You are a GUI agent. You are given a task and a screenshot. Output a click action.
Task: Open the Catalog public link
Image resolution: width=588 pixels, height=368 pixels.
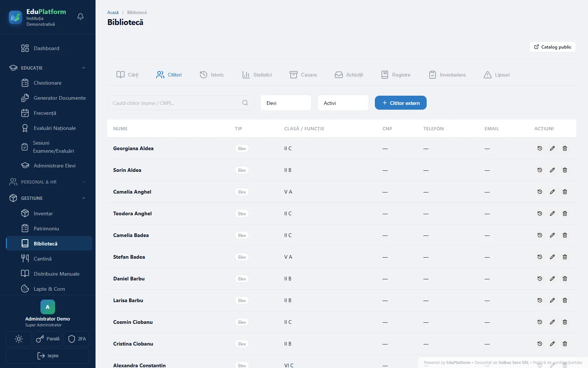[553, 47]
